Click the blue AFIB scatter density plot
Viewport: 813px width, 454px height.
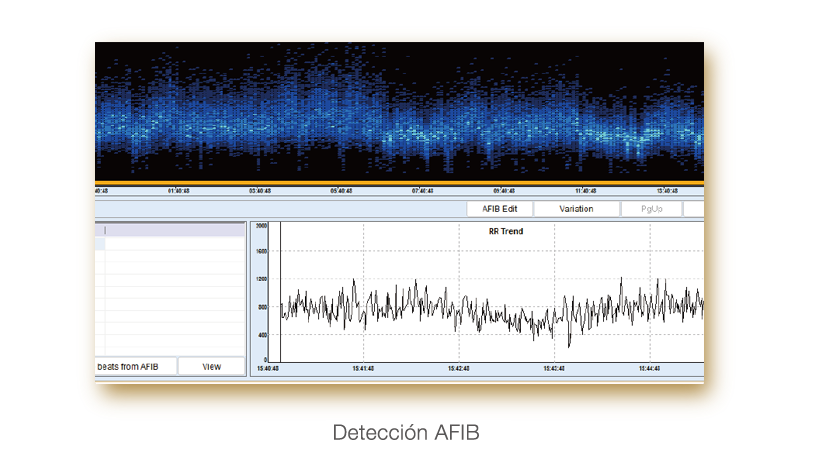coord(399,111)
